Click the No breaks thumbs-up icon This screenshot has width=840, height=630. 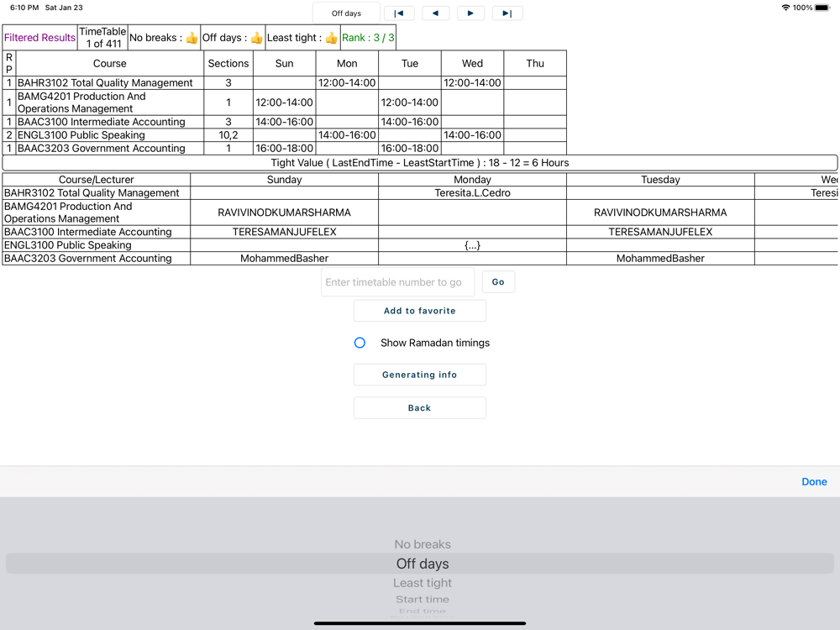192,38
